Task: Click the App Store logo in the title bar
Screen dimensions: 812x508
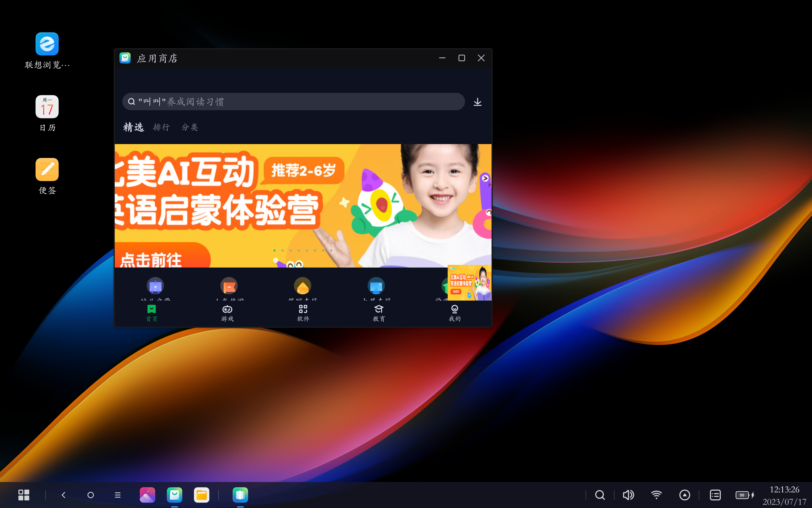Action: pyautogui.click(x=125, y=58)
